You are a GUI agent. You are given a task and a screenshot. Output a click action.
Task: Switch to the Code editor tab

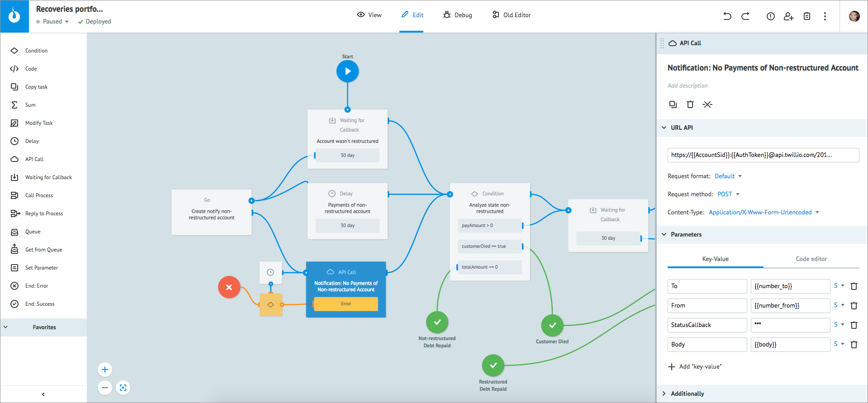pyautogui.click(x=811, y=259)
